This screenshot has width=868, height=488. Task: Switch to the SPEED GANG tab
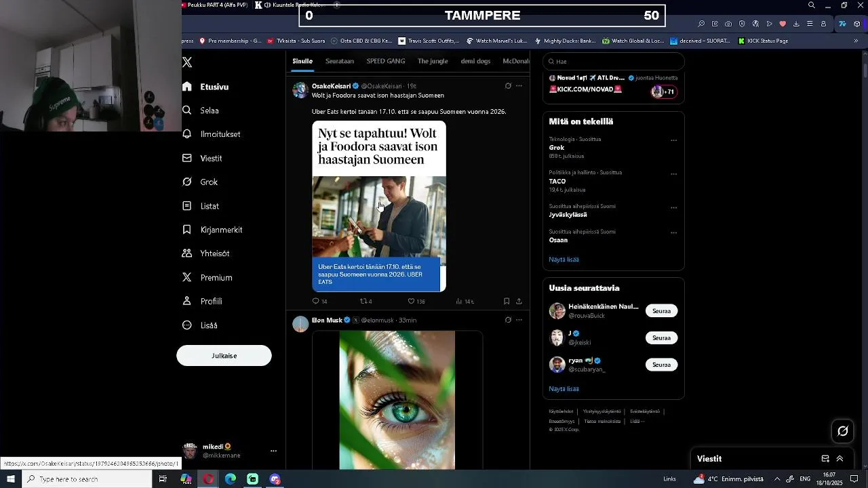point(386,61)
